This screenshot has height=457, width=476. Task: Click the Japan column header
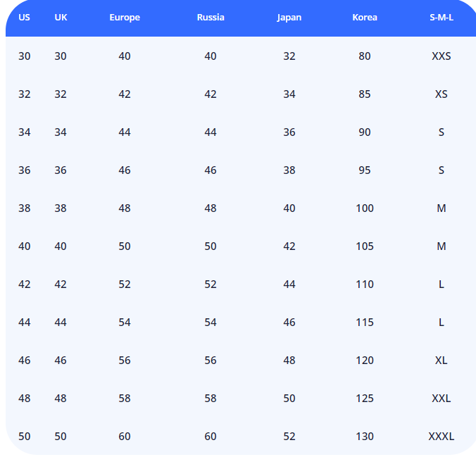(289, 18)
